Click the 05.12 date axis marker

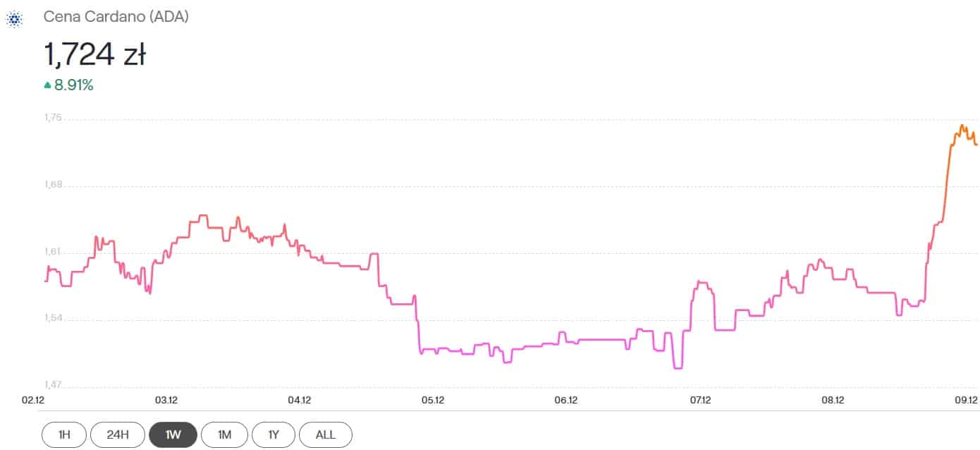point(433,401)
